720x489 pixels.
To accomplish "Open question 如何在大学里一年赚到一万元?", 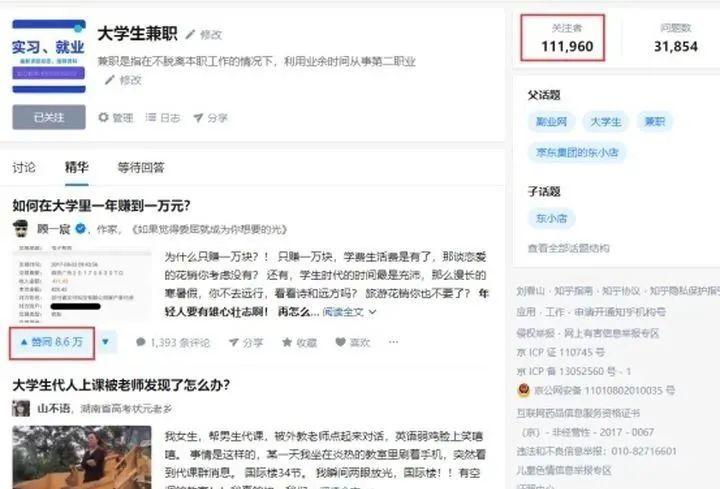I will pyautogui.click(x=101, y=206).
